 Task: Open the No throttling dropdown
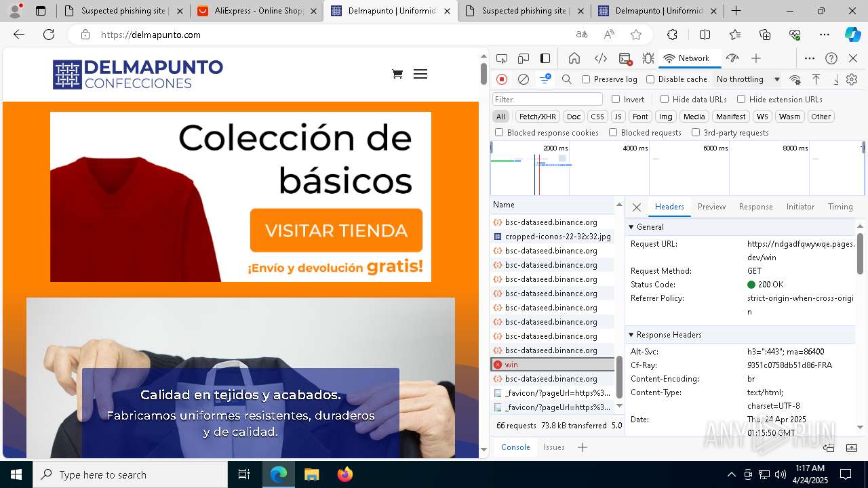(x=748, y=79)
